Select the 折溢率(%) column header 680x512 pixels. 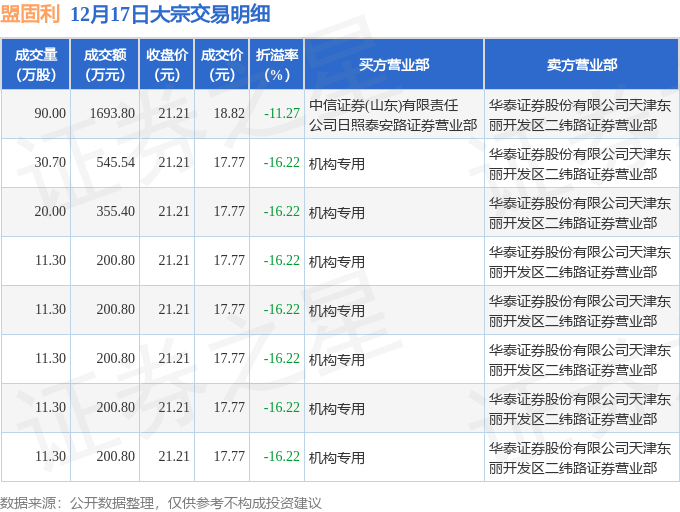pyautogui.click(x=276, y=64)
